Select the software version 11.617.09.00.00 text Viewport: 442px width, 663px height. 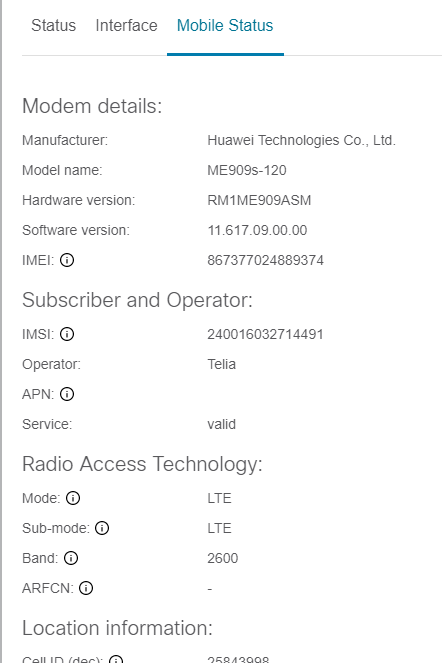tap(257, 230)
